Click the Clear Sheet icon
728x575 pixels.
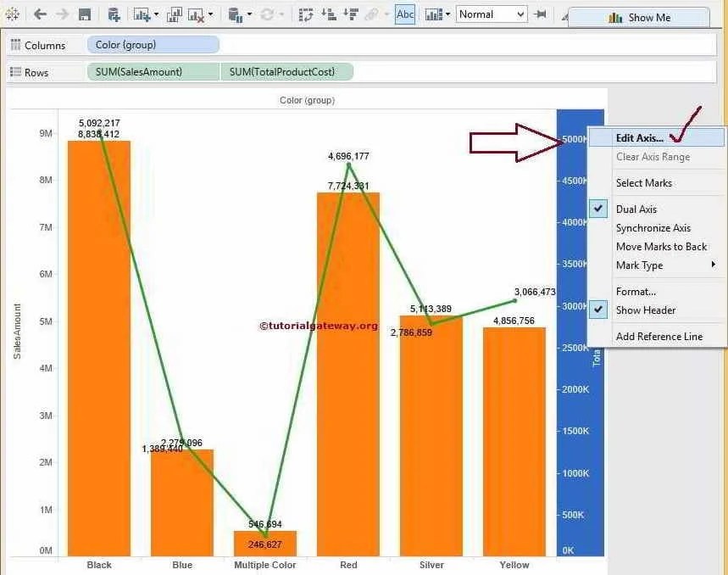point(196,15)
